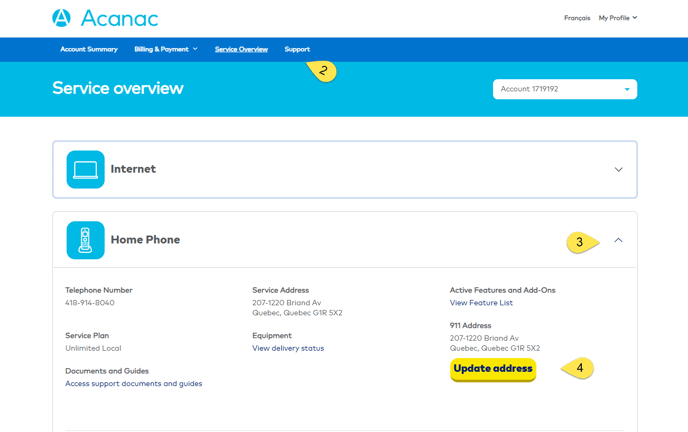Go to Account Summary tab
688x432 pixels.
click(x=89, y=49)
